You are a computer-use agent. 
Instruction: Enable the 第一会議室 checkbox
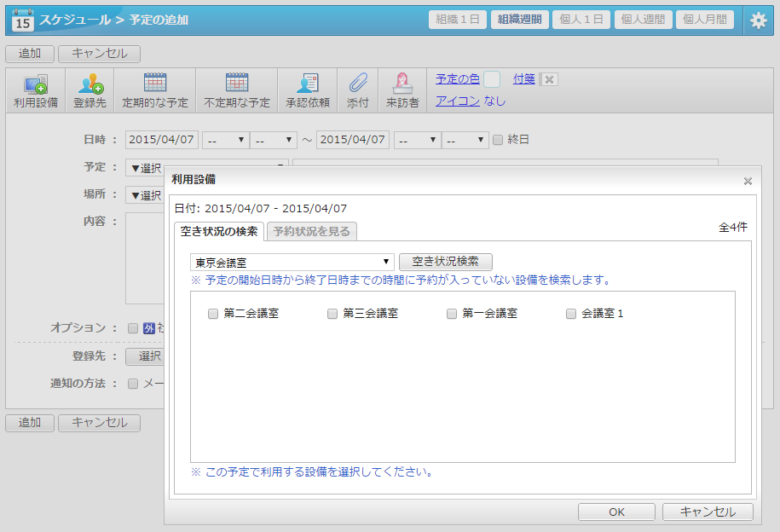[452, 314]
